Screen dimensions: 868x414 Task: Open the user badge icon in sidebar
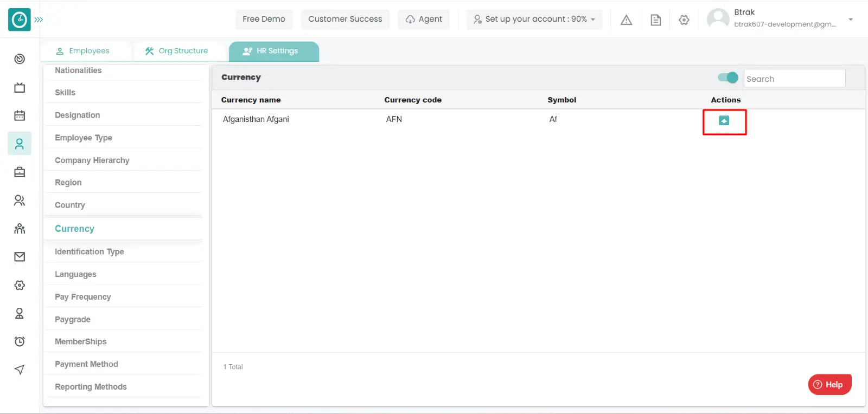(20, 313)
